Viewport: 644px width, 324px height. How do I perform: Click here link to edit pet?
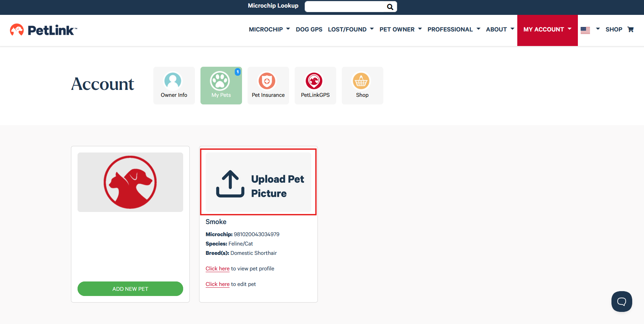click(217, 284)
